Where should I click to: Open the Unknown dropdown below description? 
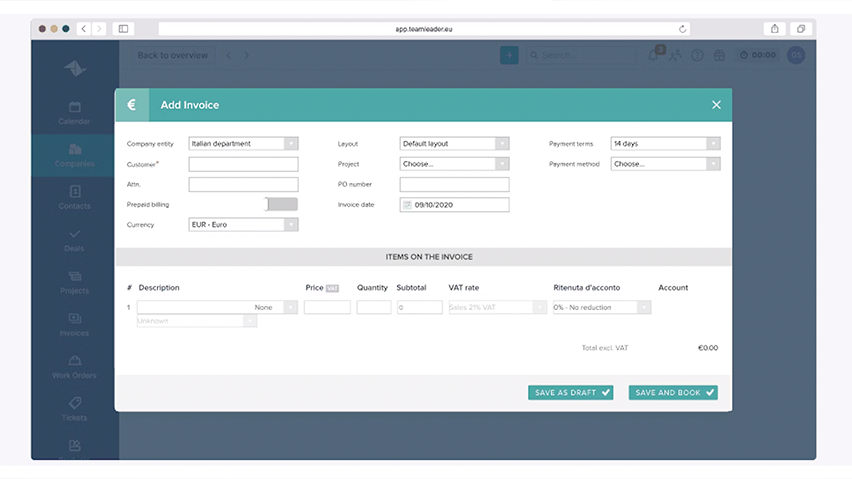[x=197, y=321]
